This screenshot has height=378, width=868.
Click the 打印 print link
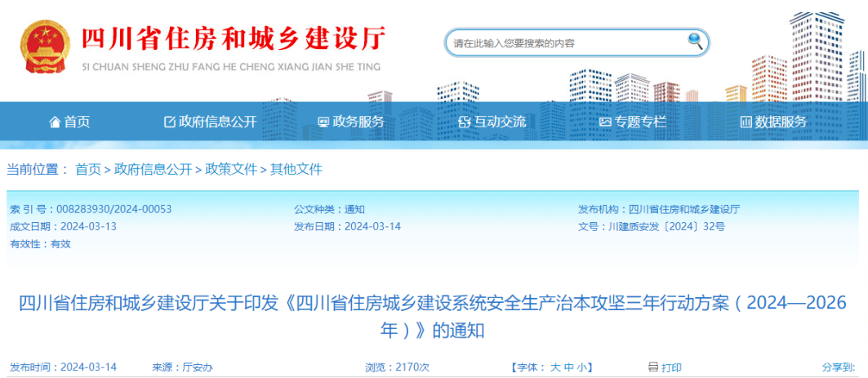(x=671, y=367)
